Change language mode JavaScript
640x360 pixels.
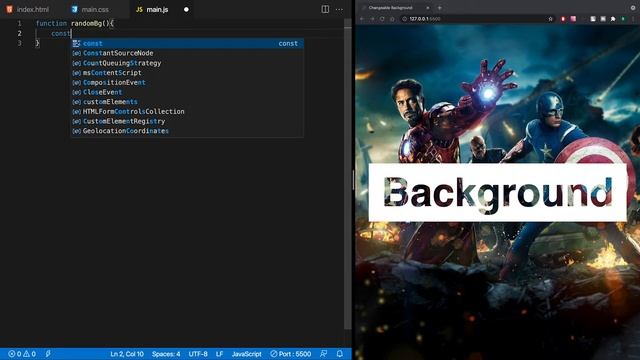pyautogui.click(x=247, y=354)
